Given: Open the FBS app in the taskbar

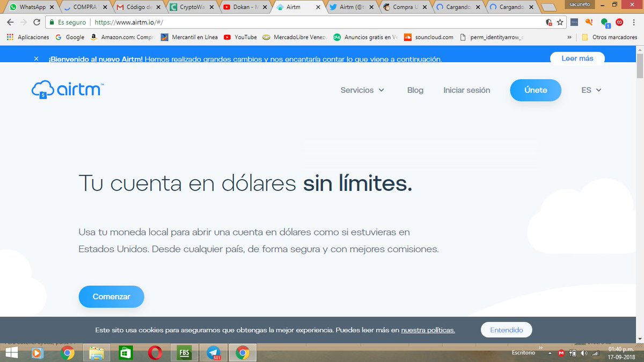Looking at the screenshot, I should 184,353.
